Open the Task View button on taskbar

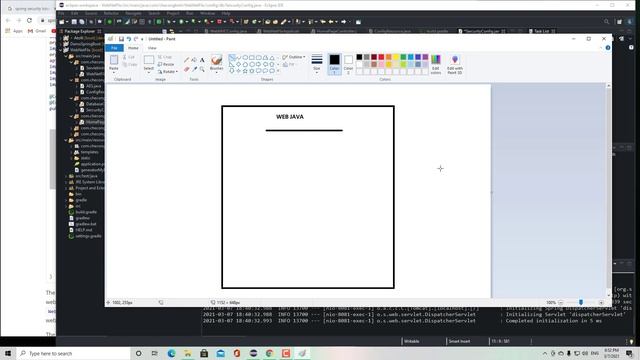[x=154, y=353]
